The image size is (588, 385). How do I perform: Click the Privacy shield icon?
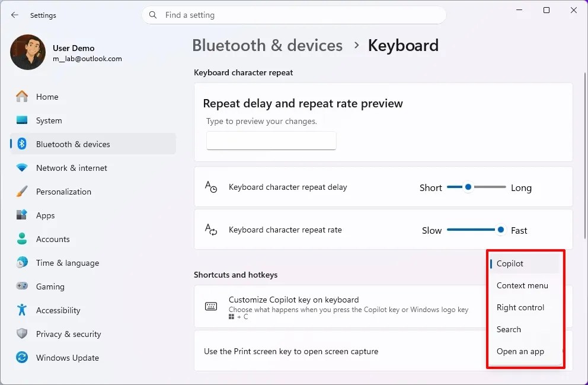(x=22, y=333)
